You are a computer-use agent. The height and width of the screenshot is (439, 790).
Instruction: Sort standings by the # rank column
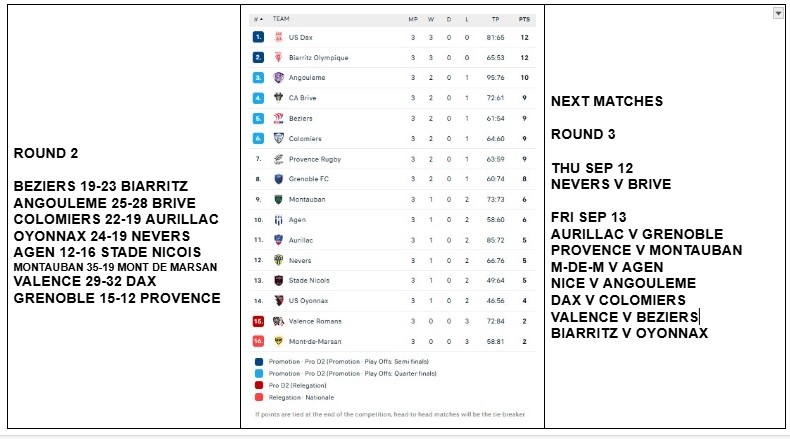257,18
